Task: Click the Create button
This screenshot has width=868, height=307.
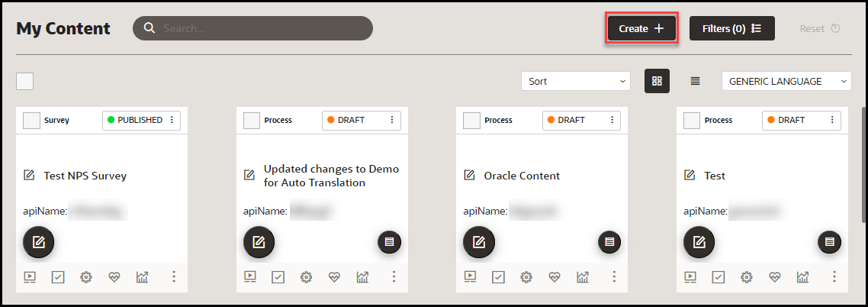Action: 641,28
